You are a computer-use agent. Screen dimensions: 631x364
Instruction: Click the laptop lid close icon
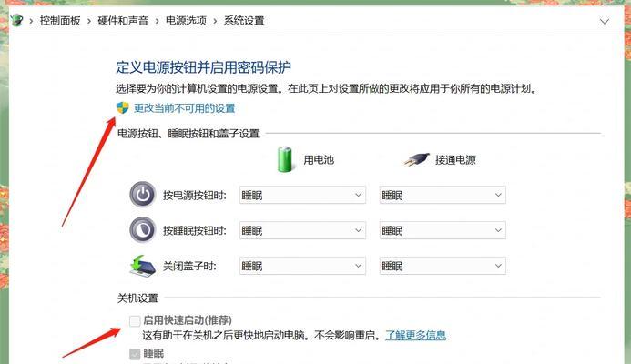coord(143,266)
